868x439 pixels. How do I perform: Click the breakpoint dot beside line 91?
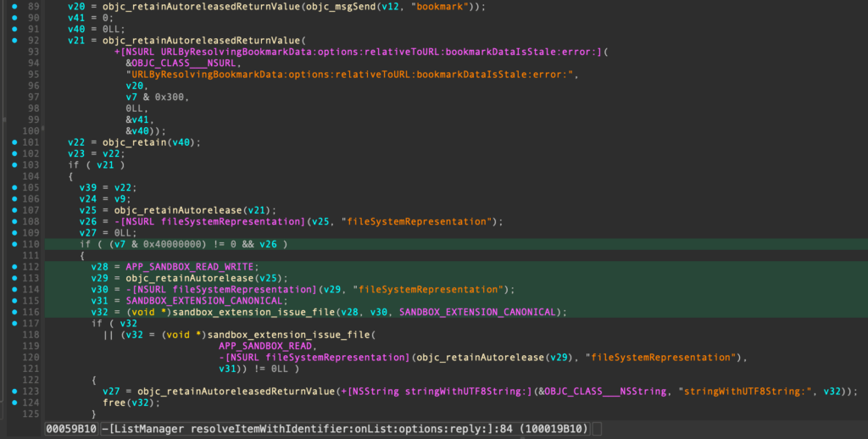point(15,29)
